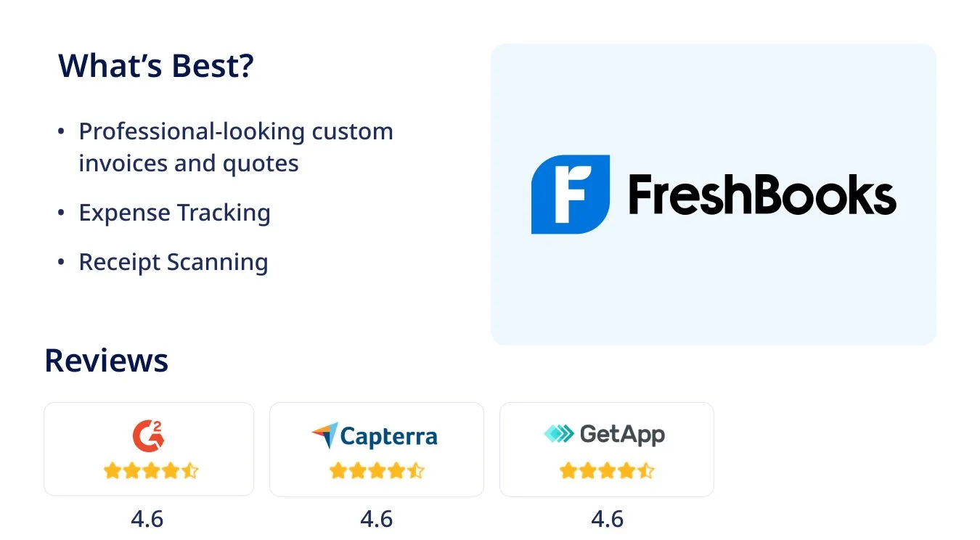Click the FreshBooks wordmark text
Viewport: 980px width, 540px height.
point(762,195)
